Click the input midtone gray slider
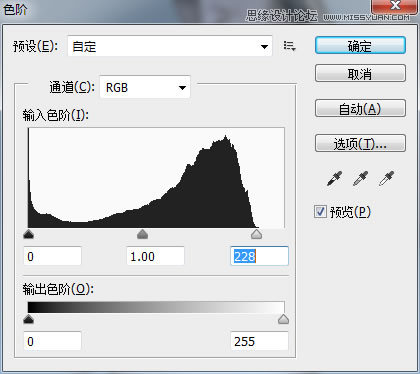420x374 pixels. (x=143, y=234)
